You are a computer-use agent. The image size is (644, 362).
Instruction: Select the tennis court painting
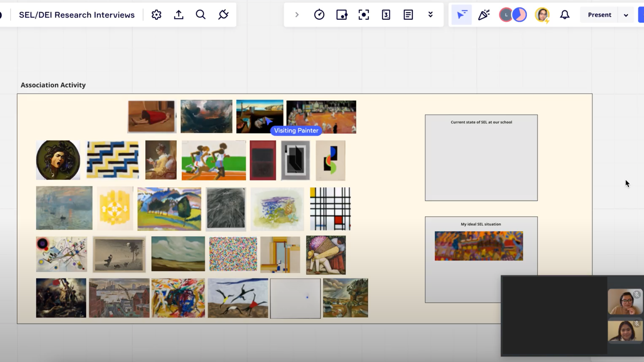point(321,117)
